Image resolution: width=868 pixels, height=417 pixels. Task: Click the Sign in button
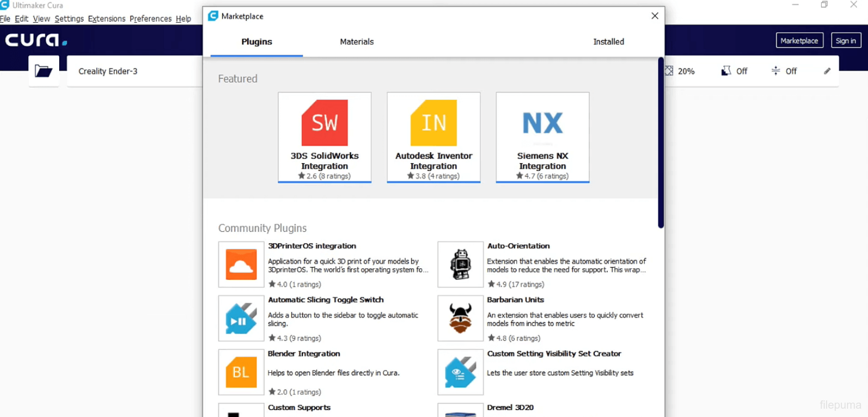pos(845,40)
